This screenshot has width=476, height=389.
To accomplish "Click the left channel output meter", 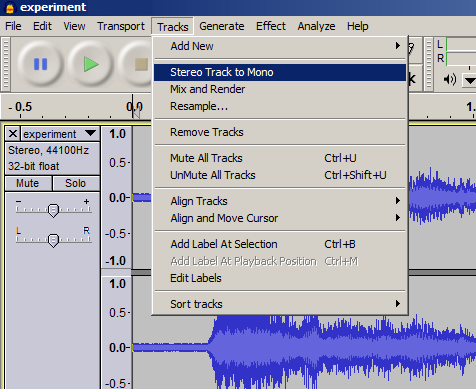I will 461,44.
